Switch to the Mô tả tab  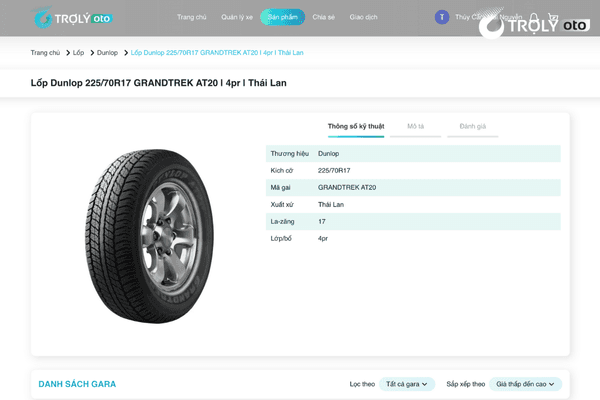pos(416,126)
